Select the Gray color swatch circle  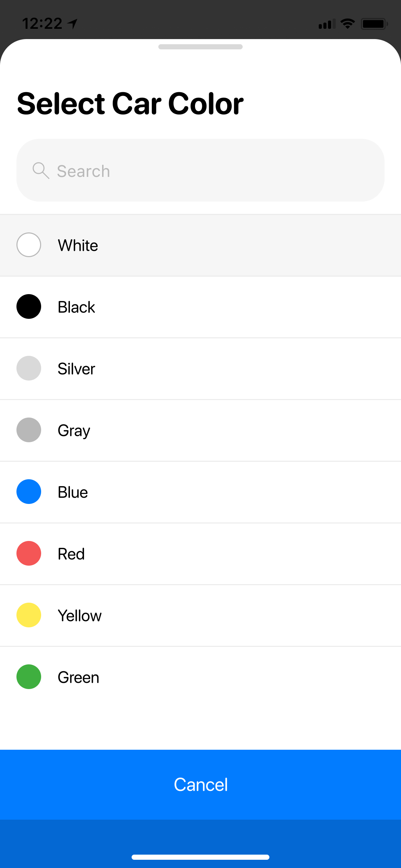(28, 430)
